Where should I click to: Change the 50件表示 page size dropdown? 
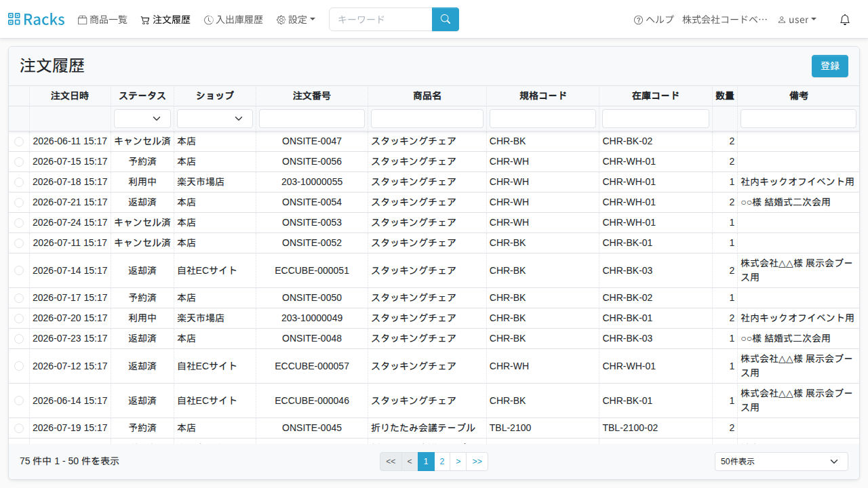click(x=781, y=462)
